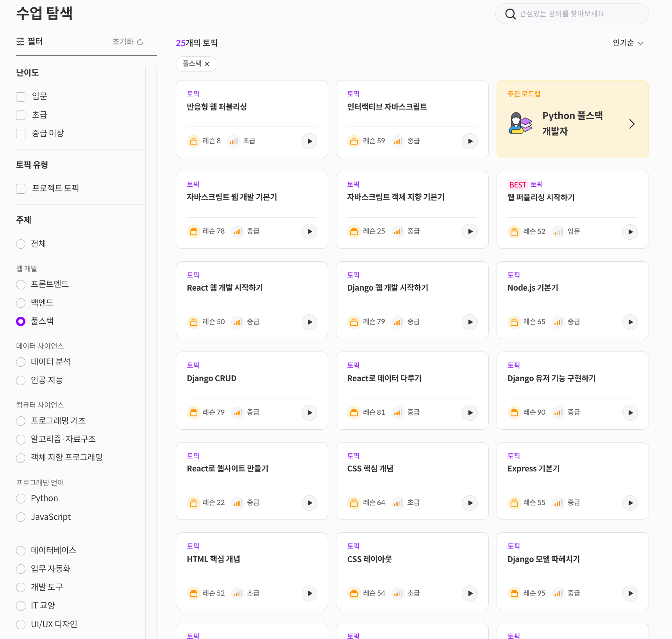The height and width of the screenshot is (639, 672).
Task: Play Django 모델 파헤치기 topic
Action: (630, 594)
